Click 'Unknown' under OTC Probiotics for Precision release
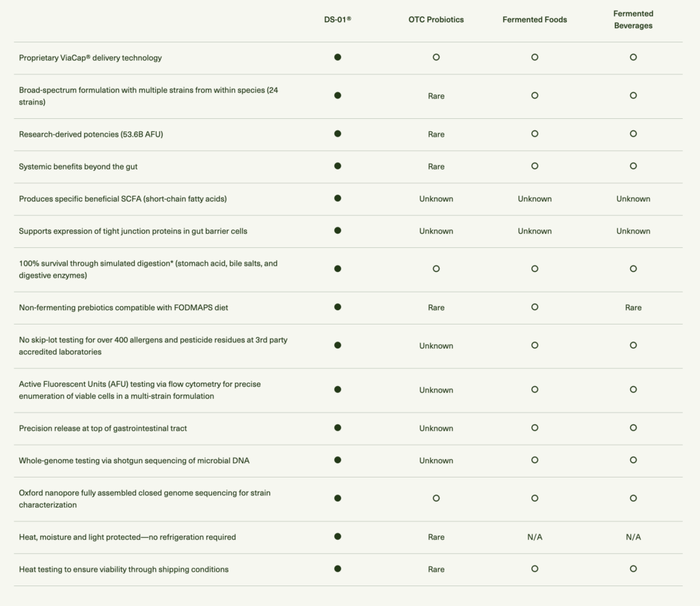Screen dimensions: 700x606 click(x=436, y=428)
